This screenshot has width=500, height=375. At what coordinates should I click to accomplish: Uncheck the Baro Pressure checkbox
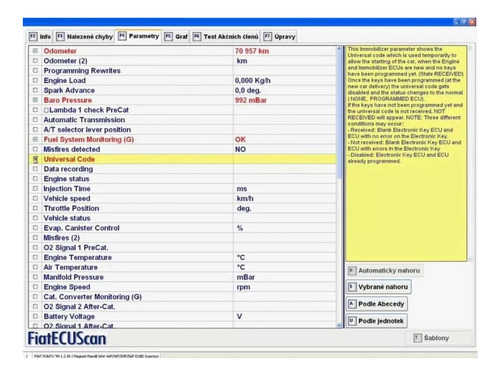click(x=35, y=100)
